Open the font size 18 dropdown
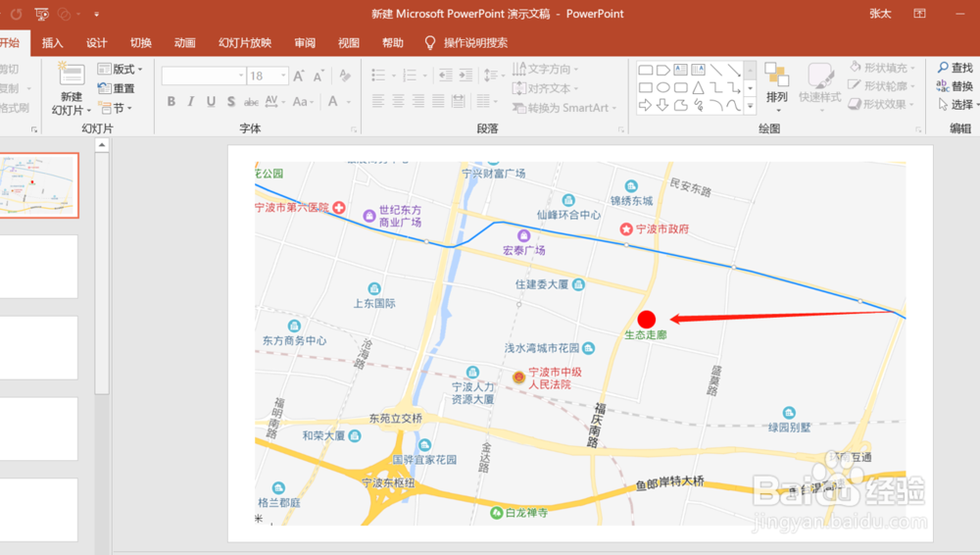 click(x=284, y=76)
